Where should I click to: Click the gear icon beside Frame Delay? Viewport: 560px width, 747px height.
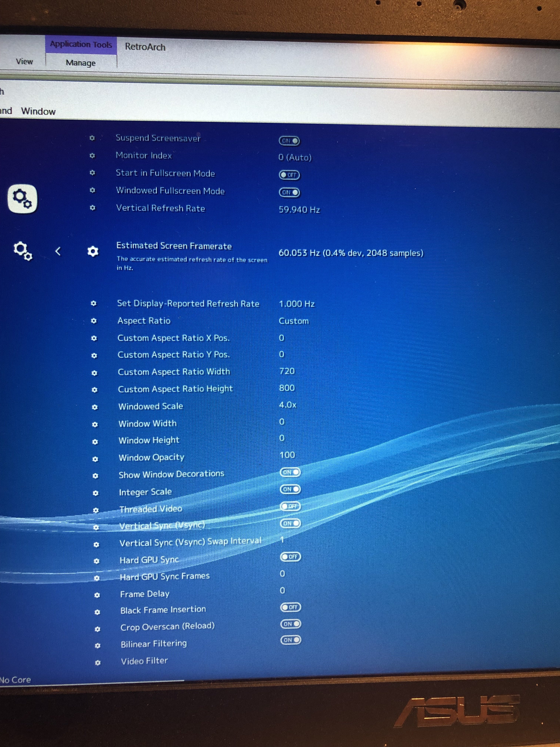tap(97, 595)
